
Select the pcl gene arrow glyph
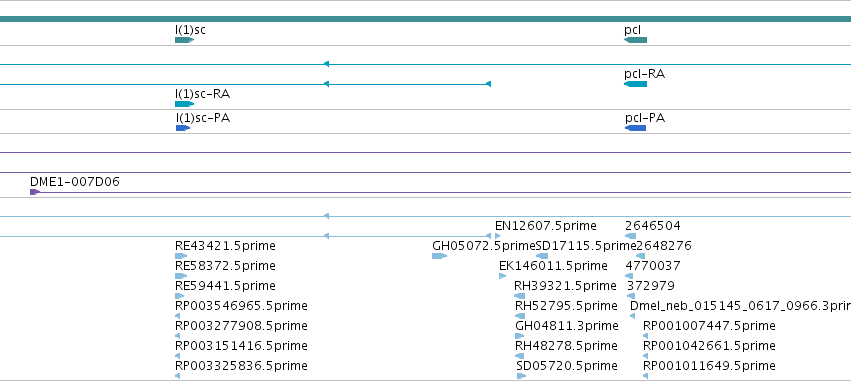click(636, 40)
